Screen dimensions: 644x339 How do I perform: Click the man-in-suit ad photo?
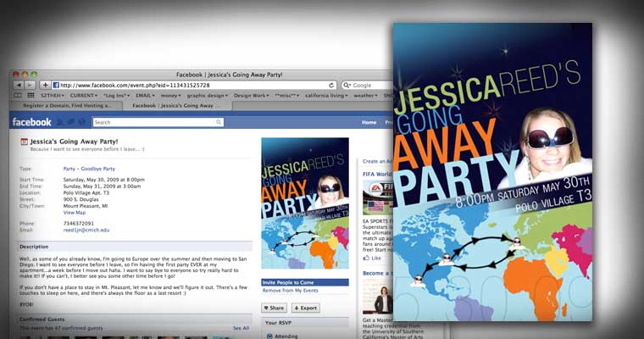377,297
